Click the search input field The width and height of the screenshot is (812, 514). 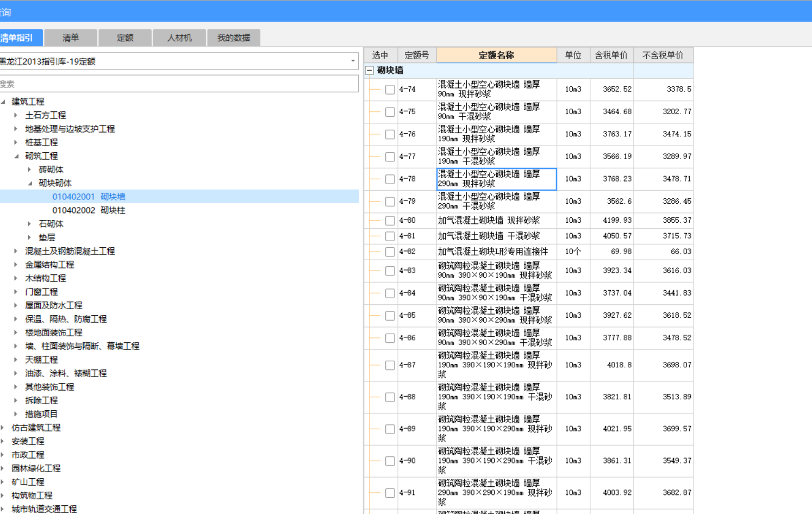click(x=179, y=84)
